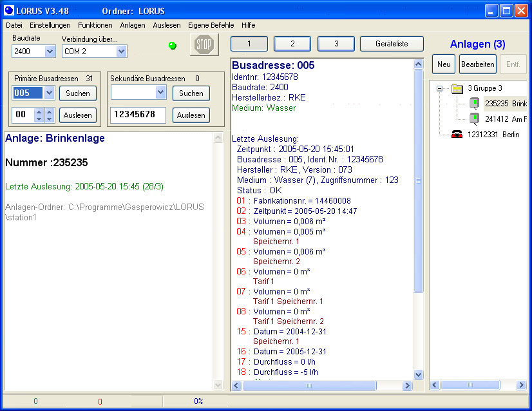
Task: Select the meter icon for device 241412
Action: [473, 118]
